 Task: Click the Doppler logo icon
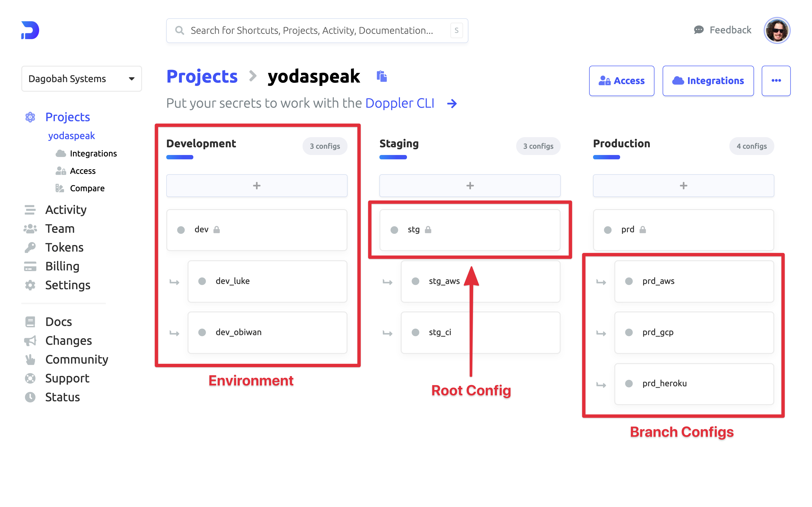30,30
